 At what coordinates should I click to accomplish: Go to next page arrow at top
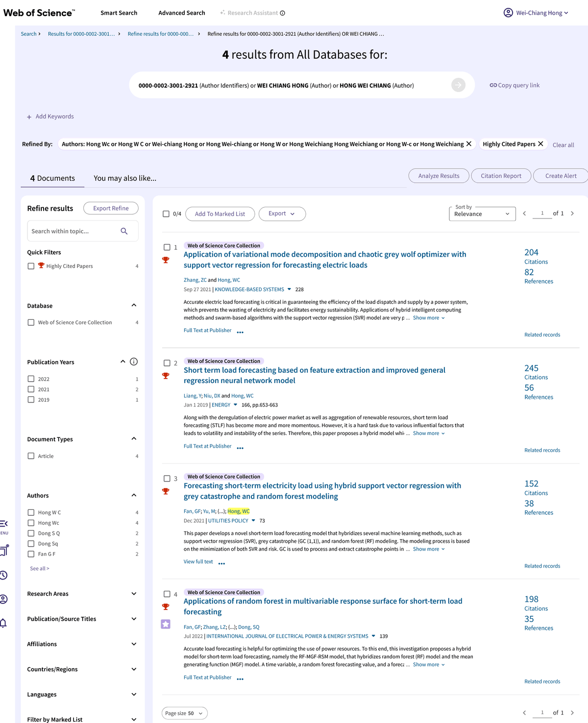(572, 214)
